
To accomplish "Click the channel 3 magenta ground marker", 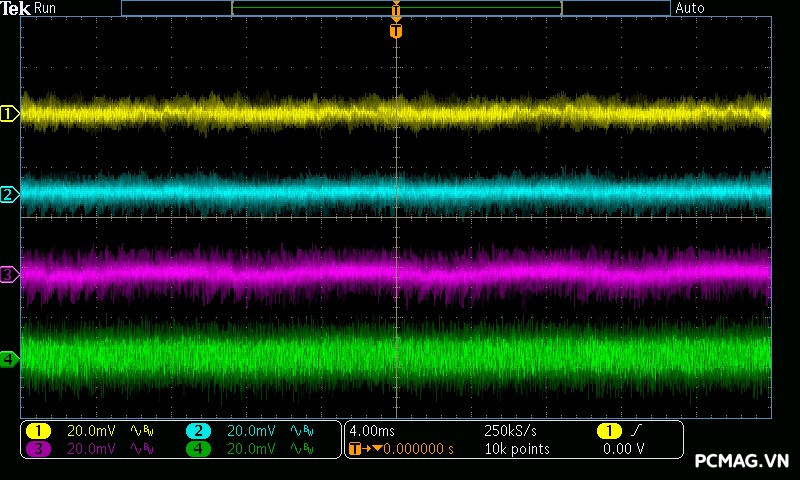I will point(9,274).
